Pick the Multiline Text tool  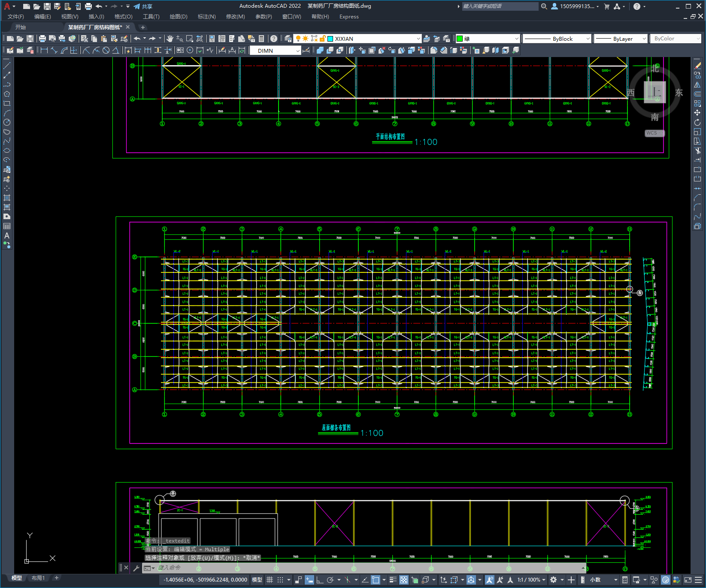pyautogui.click(x=7, y=235)
